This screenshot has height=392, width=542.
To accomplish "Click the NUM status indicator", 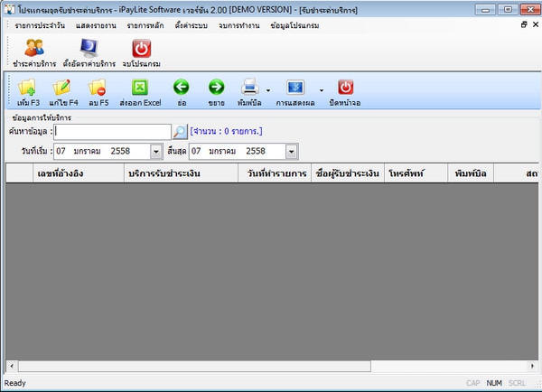I will [494, 383].
